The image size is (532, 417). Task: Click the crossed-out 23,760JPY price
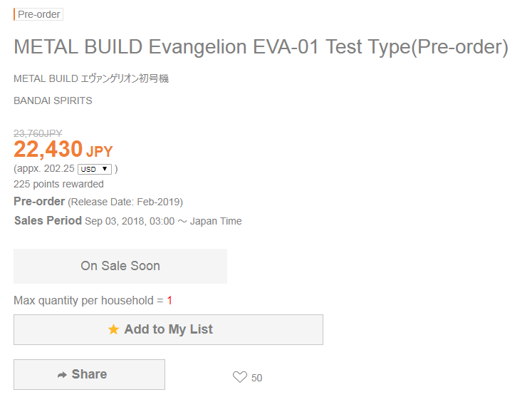[38, 133]
